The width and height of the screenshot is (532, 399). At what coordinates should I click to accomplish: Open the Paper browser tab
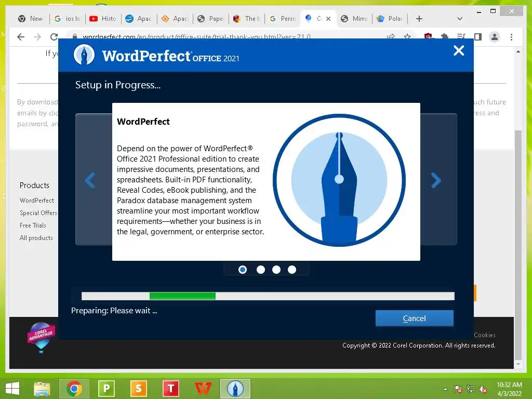(211, 19)
